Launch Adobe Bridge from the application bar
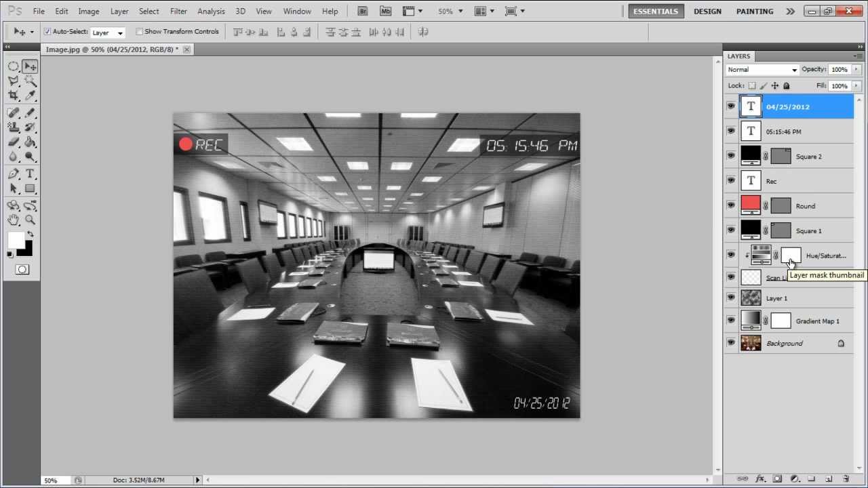This screenshot has height=488, width=868. pos(363,11)
